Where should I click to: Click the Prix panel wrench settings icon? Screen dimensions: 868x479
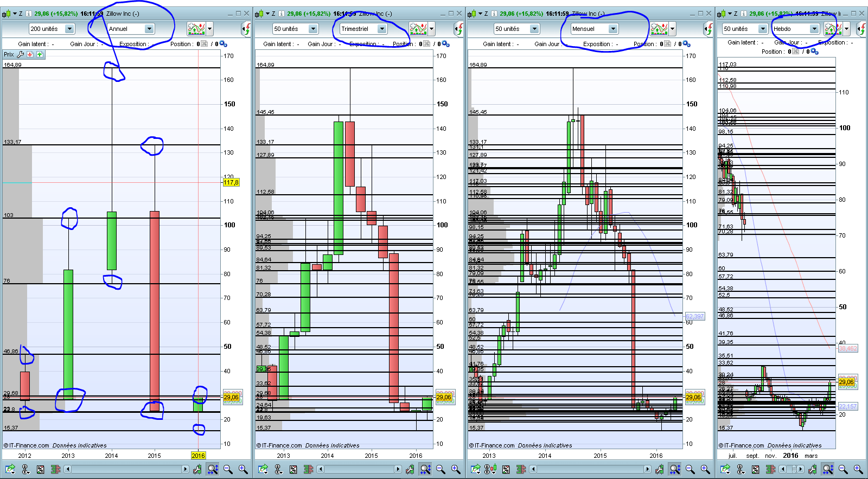click(x=21, y=54)
